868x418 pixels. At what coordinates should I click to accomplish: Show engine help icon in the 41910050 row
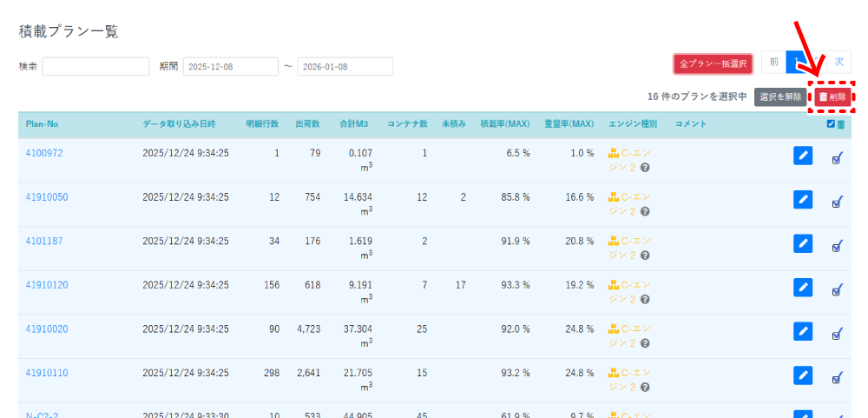(645, 211)
